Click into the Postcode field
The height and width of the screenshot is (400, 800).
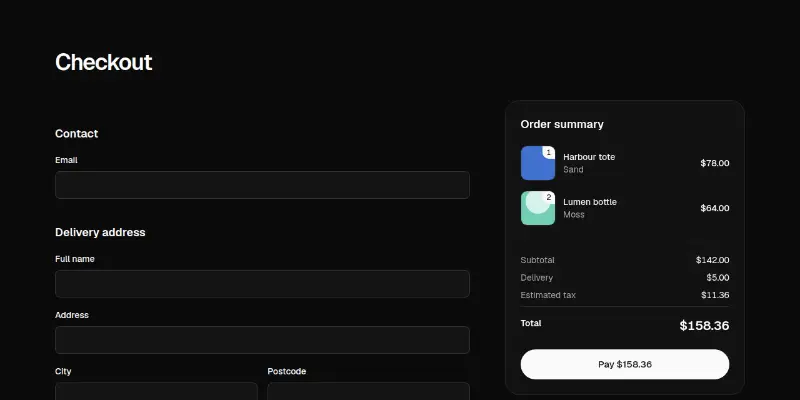[x=368, y=391]
